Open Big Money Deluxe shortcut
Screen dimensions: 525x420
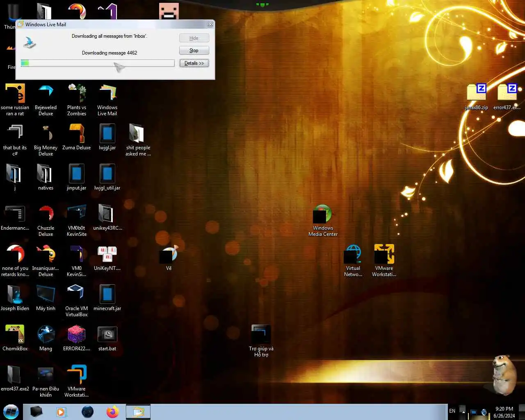(x=46, y=140)
